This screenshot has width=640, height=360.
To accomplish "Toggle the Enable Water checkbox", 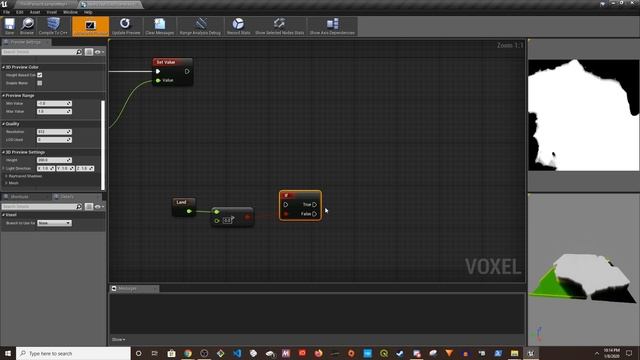I will (40, 83).
